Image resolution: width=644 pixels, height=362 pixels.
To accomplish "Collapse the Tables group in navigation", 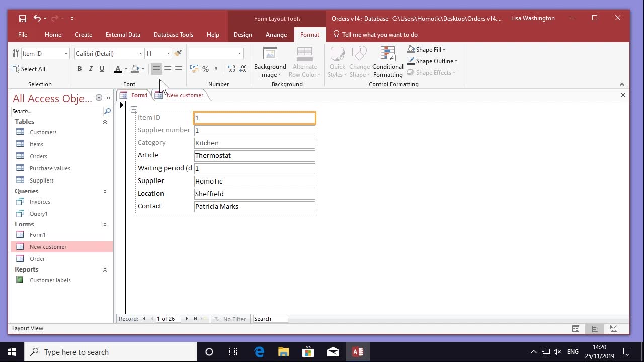I will [x=105, y=122].
